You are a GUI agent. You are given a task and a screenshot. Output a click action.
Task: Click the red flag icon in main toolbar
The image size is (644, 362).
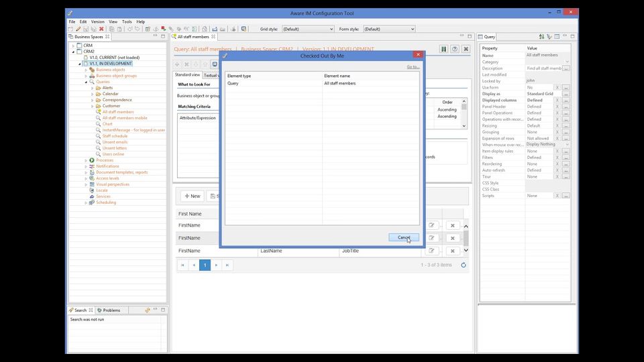(x=164, y=29)
